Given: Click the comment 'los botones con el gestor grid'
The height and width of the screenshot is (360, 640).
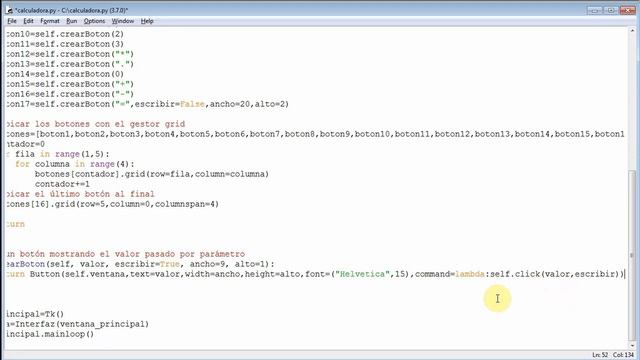Looking at the screenshot, I should (110, 124).
